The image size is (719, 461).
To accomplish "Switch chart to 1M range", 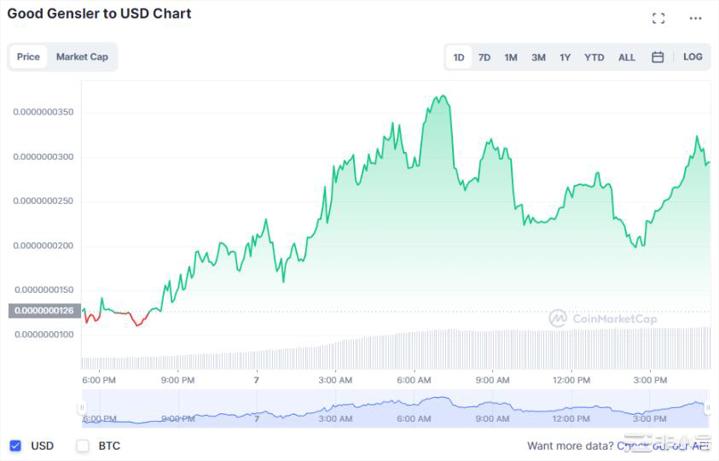I will tap(511, 57).
